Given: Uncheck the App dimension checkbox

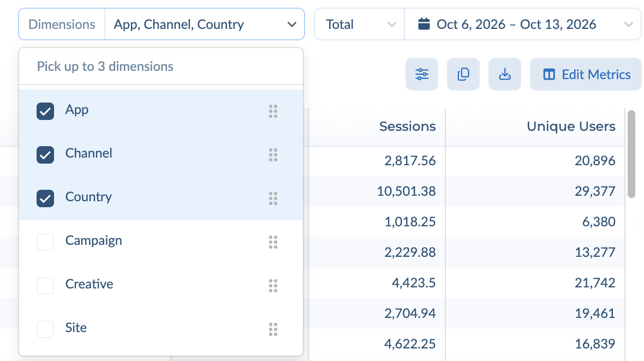Looking at the screenshot, I should point(45,111).
